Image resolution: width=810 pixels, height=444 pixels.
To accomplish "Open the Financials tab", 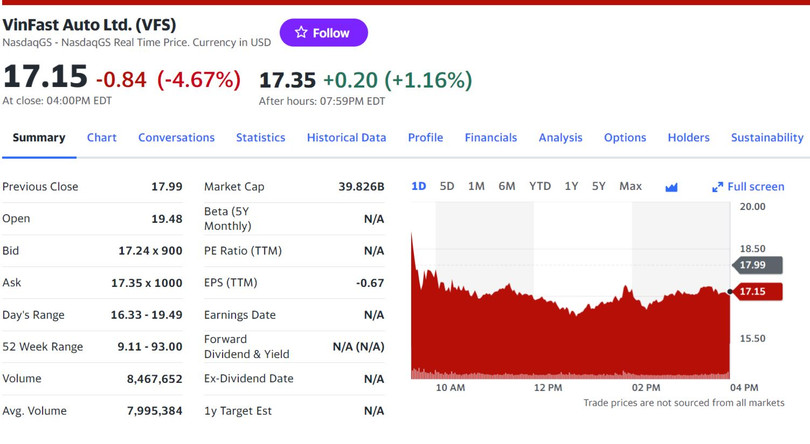I will point(490,138).
